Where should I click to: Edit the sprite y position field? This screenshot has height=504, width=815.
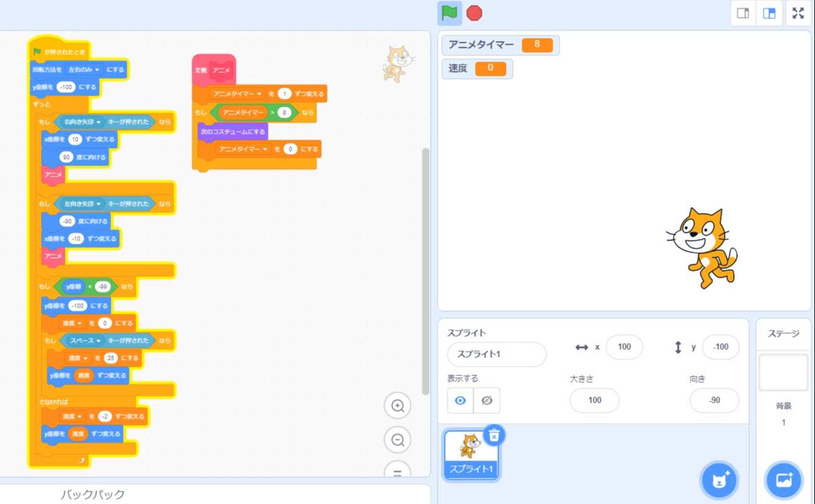click(x=721, y=347)
